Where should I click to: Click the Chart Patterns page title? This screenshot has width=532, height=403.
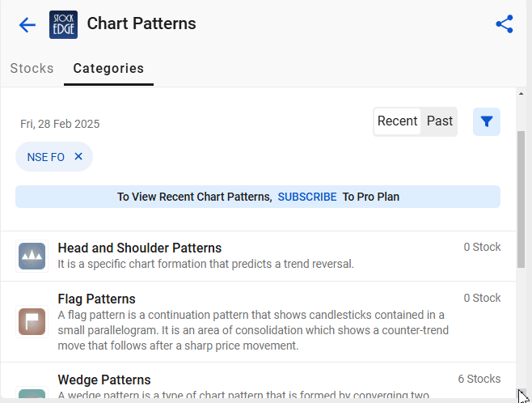141,23
